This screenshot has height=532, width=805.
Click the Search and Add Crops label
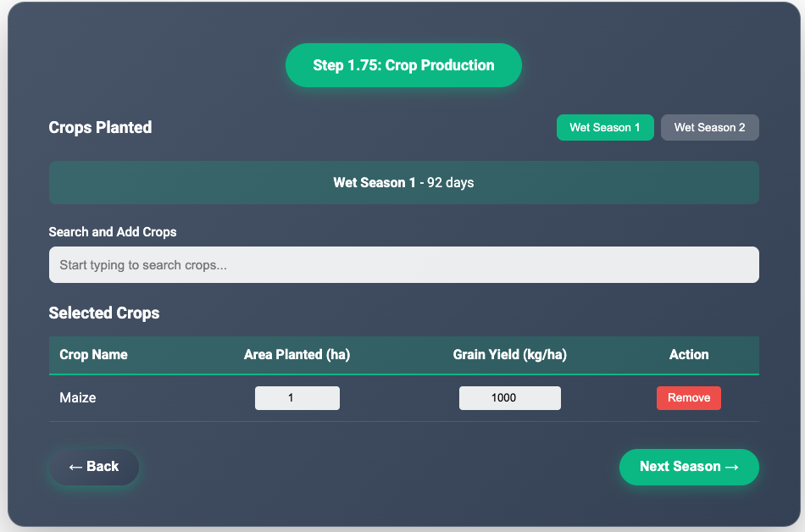(x=113, y=232)
